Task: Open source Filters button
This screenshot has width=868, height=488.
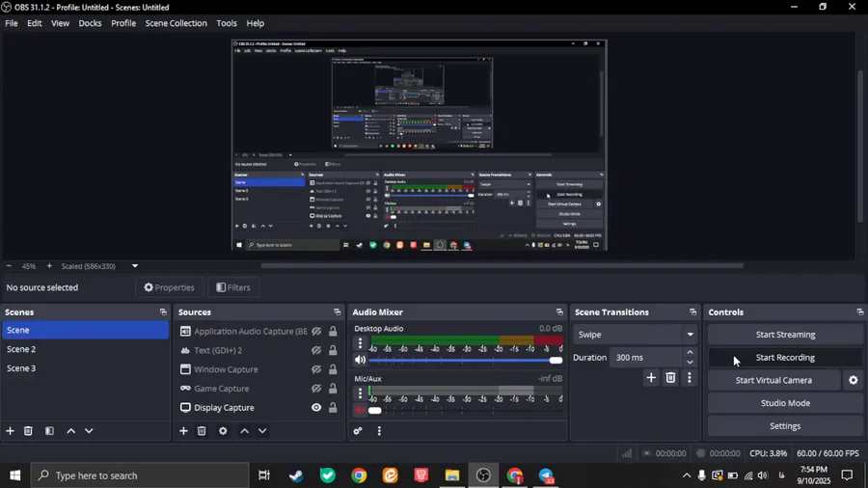Action: click(233, 287)
